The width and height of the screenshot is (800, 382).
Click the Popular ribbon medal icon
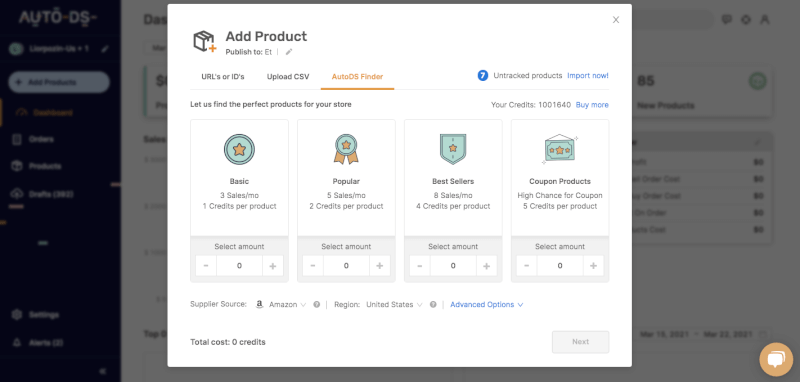(x=346, y=149)
